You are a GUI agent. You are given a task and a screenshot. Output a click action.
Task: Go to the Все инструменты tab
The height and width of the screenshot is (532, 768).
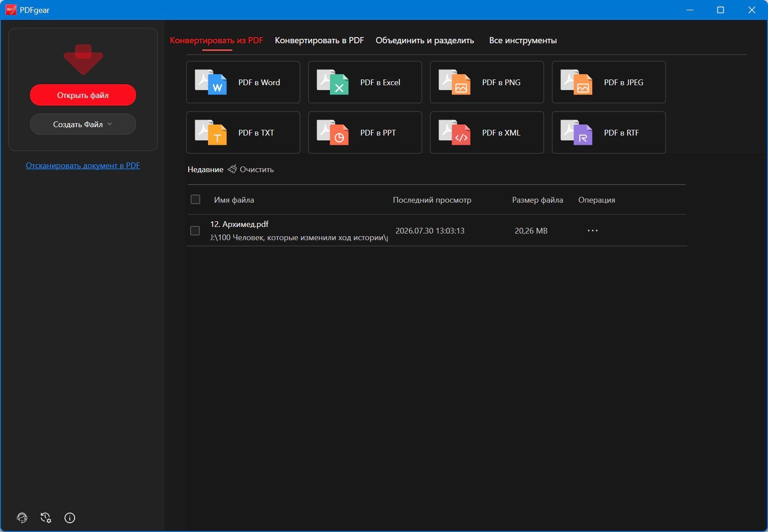pyautogui.click(x=523, y=40)
